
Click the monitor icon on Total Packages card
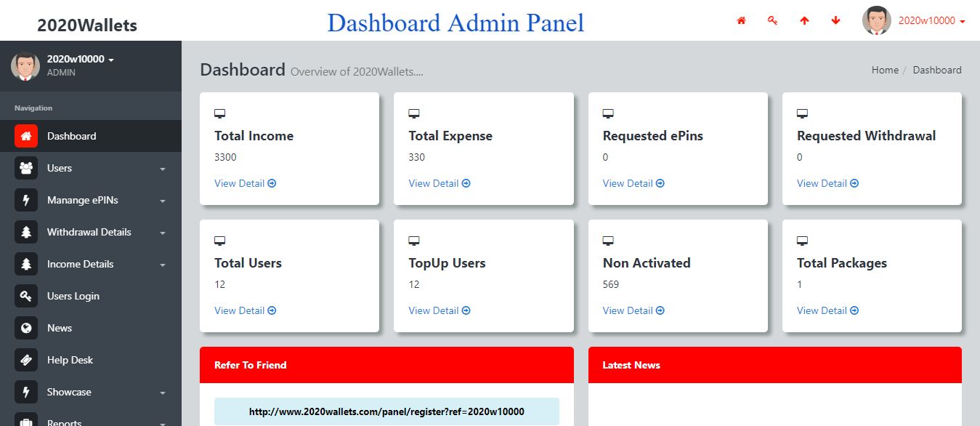803,241
